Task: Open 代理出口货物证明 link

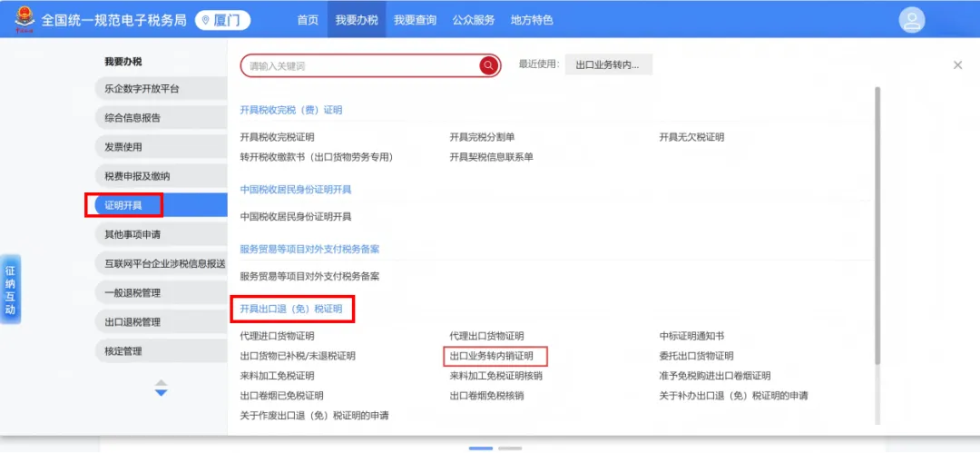Action: pyautogui.click(x=486, y=336)
